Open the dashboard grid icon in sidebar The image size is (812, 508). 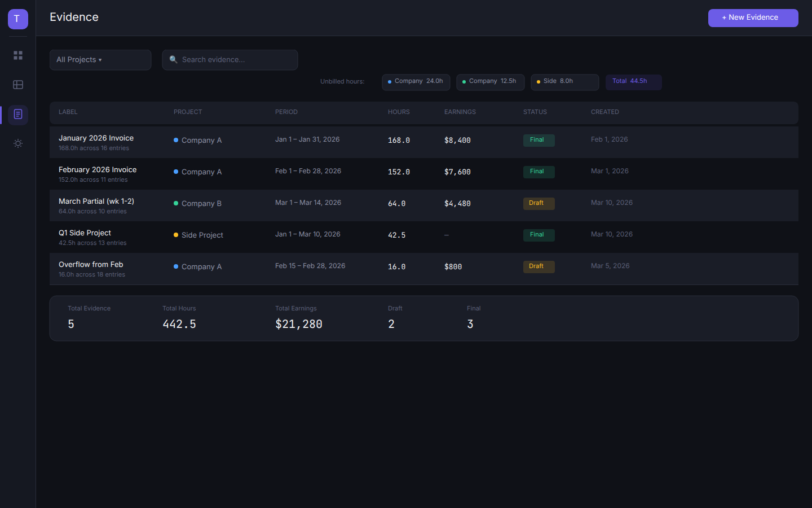coord(18,55)
